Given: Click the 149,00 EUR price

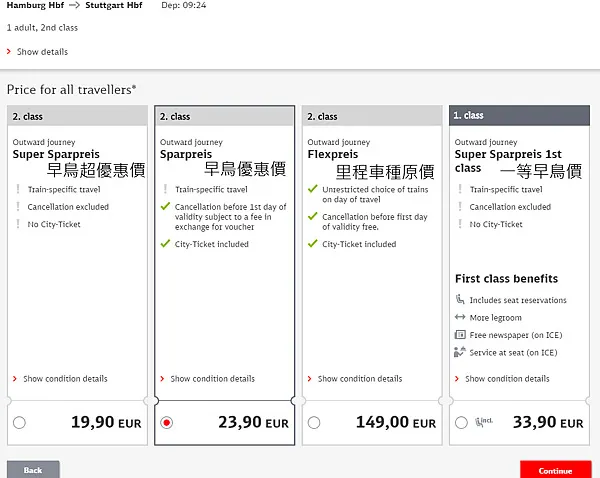Looking at the screenshot, I should coord(396,422).
